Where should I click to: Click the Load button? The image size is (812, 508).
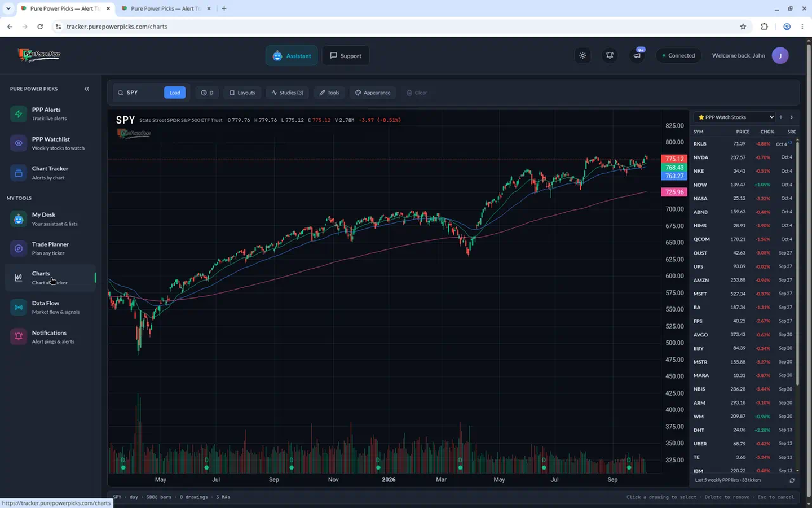click(175, 93)
